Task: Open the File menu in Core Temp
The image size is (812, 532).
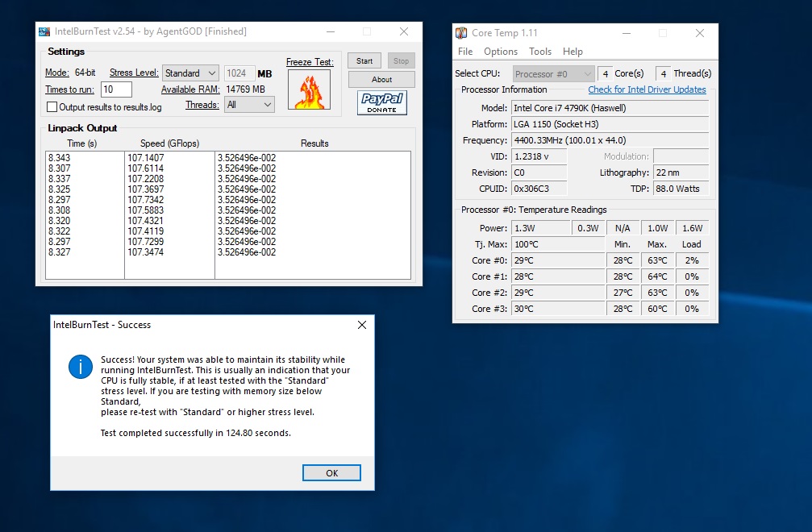Action: click(x=465, y=52)
